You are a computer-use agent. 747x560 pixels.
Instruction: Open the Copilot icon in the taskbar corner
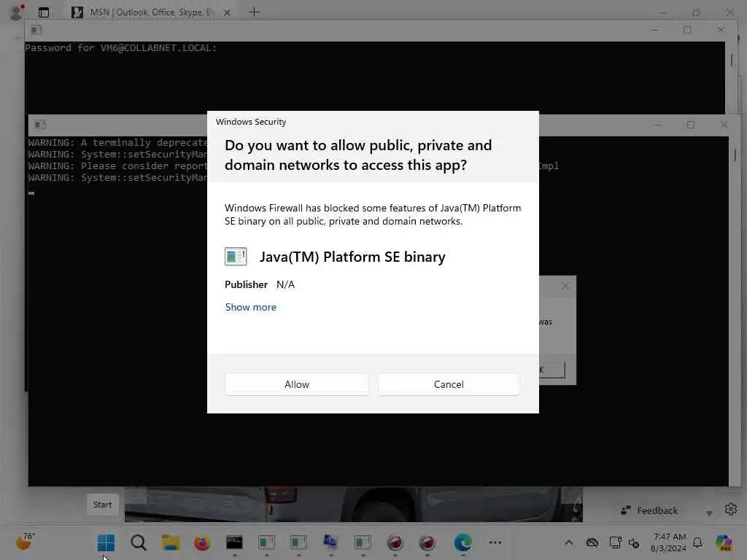(724, 542)
